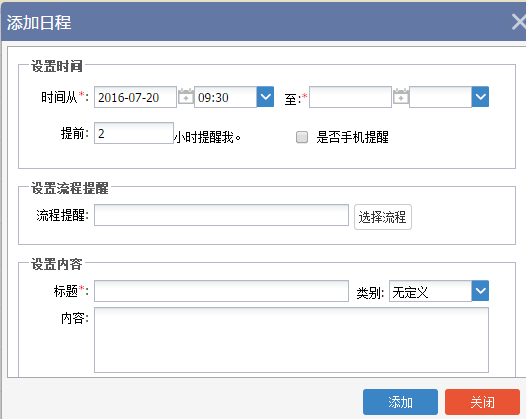The width and height of the screenshot is (526, 419).
Task: Focus the empty end date field
Action: [x=350, y=97]
